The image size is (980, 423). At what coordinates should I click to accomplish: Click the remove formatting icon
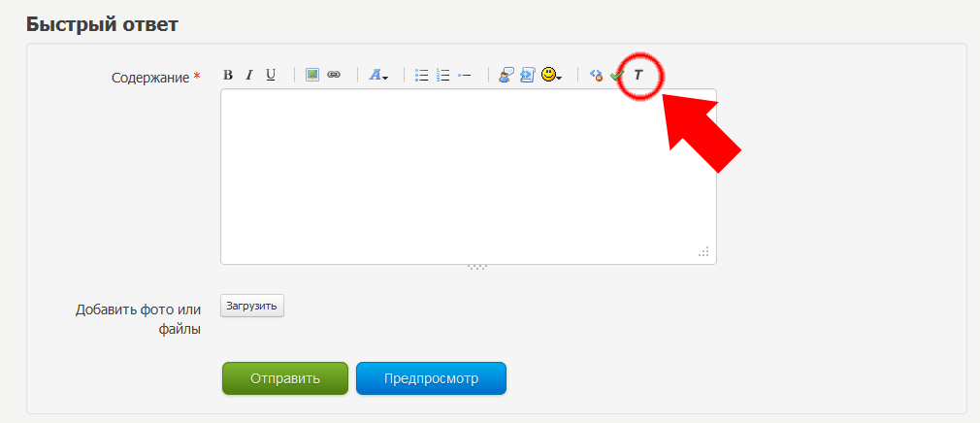597,76
